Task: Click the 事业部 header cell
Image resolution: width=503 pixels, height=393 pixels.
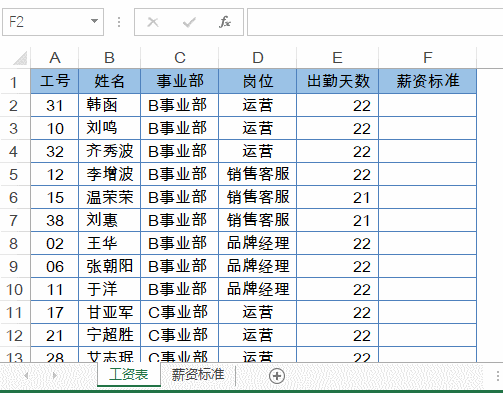Action: click(180, 81)
